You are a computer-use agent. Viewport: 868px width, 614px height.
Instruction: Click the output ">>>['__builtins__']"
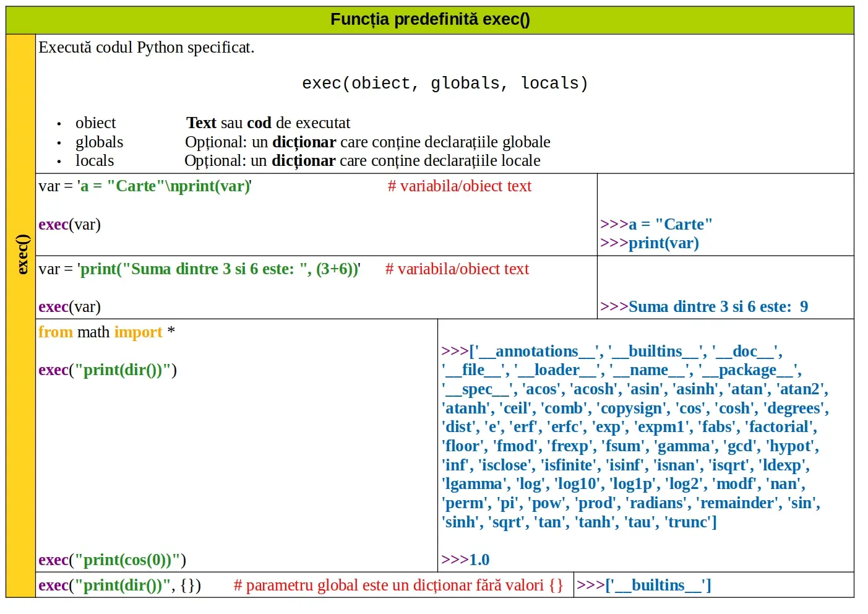(x=643, y=586)
